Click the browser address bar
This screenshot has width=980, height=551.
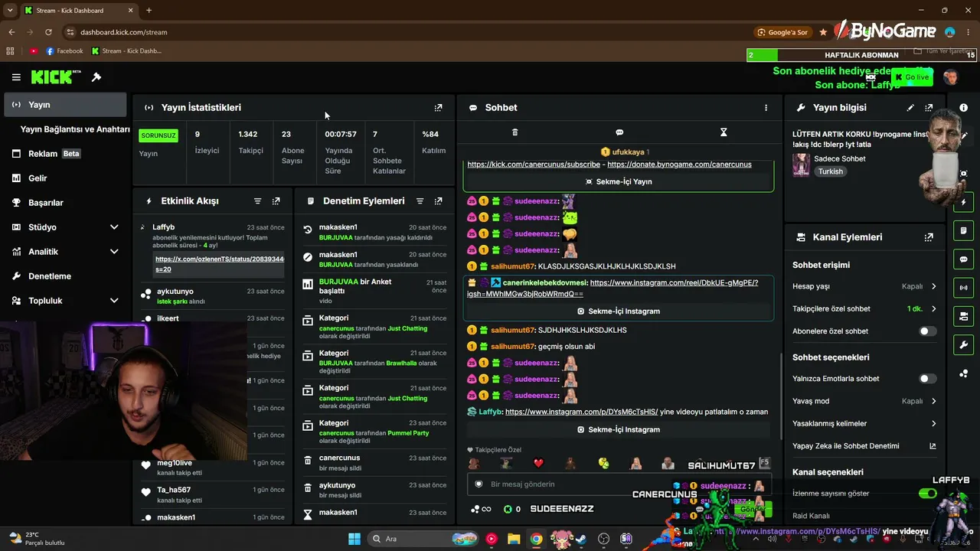coord(406,32)
